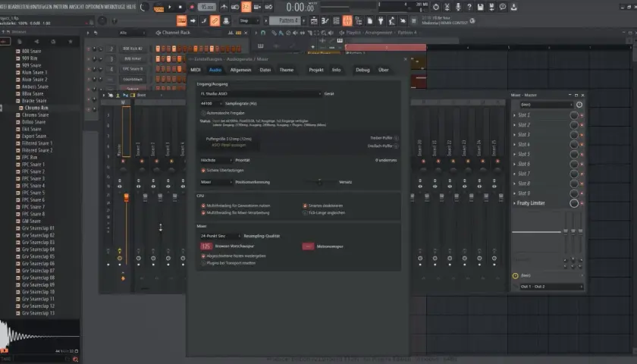637x364 pixels.
Task: Open the Über tab
Action: [384, 70]
